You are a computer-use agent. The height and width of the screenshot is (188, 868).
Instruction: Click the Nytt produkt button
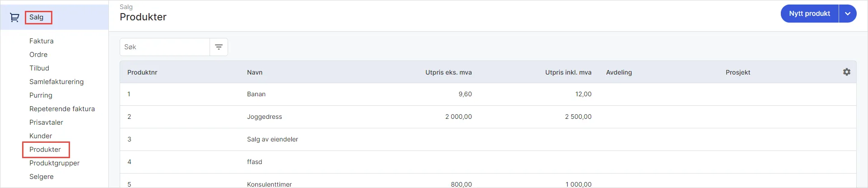[x=809, y=14]
